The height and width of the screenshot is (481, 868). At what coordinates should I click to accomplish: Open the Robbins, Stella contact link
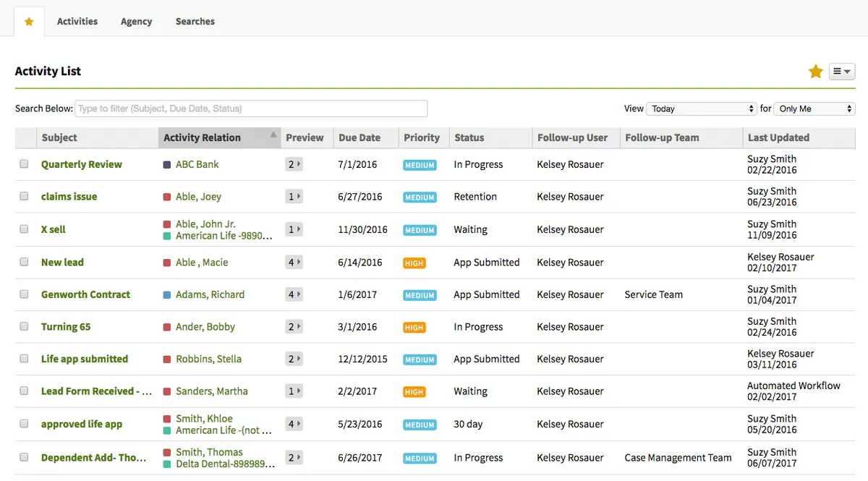(208, 359)
